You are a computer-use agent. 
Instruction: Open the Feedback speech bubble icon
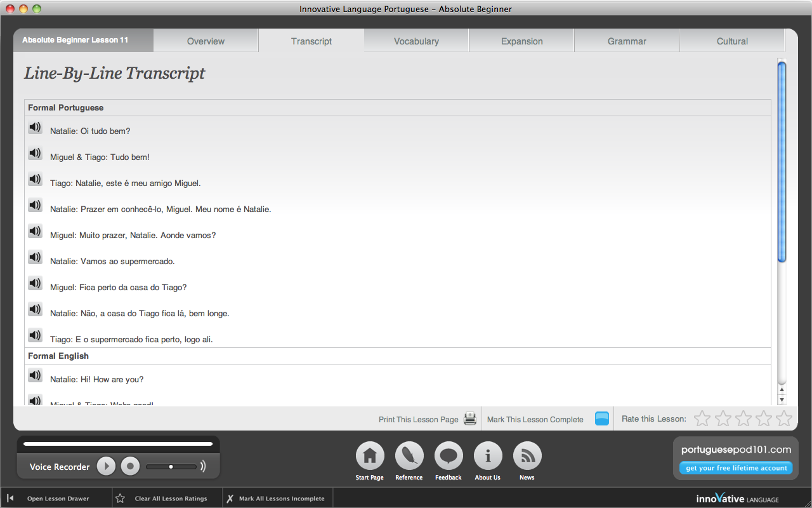click(449, 456)
